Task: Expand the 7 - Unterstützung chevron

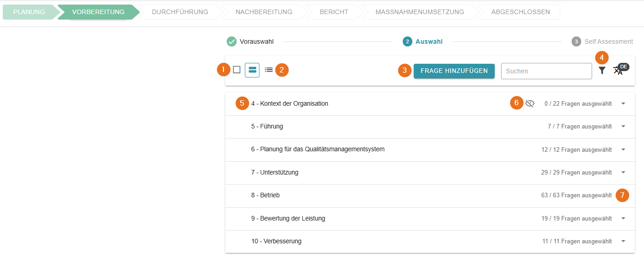Action: coord(623,172)
